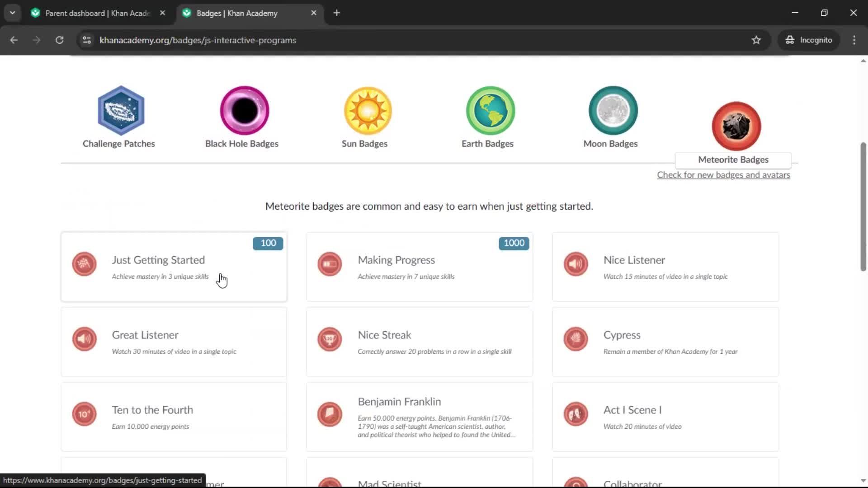The height and width of the screenshot is (488, 868).
Task: Click the 1000 points label
Action: pos(514,243)
